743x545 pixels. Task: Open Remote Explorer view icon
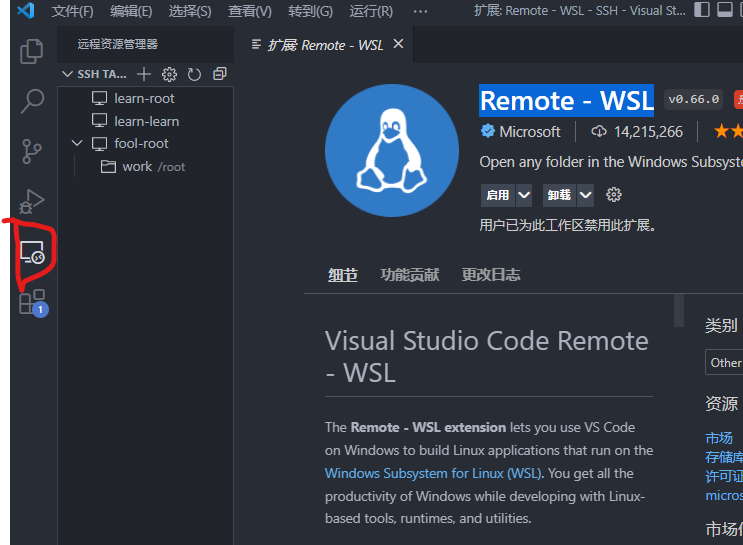[x=32, y=252]
